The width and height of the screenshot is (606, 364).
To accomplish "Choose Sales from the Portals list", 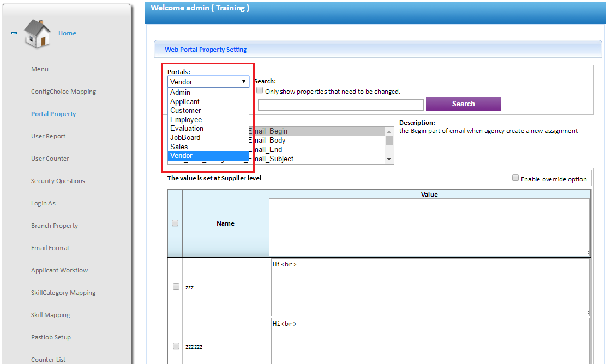I will pos(208,147).
